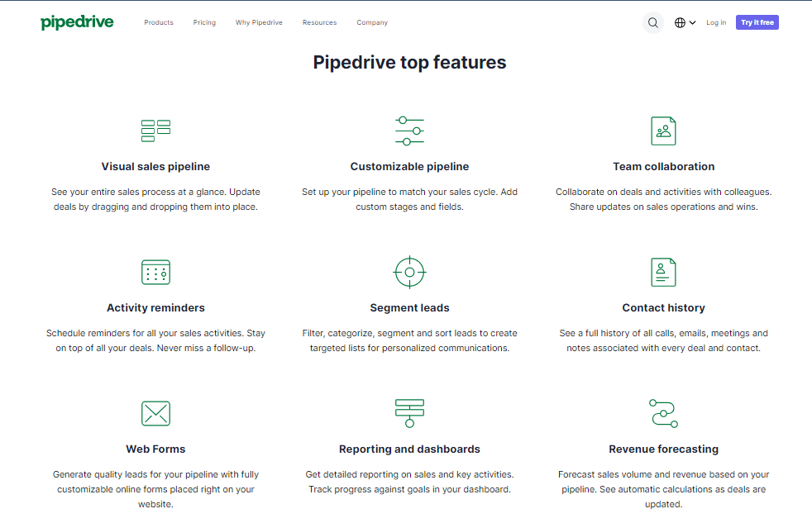Open the search magnifier icon
The height and width of the screenshot is (523, 812).
[653, 23]
